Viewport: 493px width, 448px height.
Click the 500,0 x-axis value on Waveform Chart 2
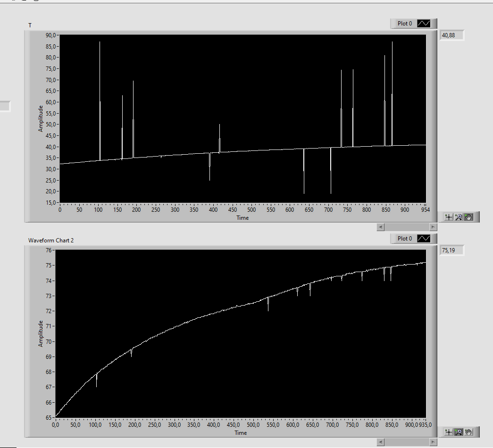[x=253, y=425]
